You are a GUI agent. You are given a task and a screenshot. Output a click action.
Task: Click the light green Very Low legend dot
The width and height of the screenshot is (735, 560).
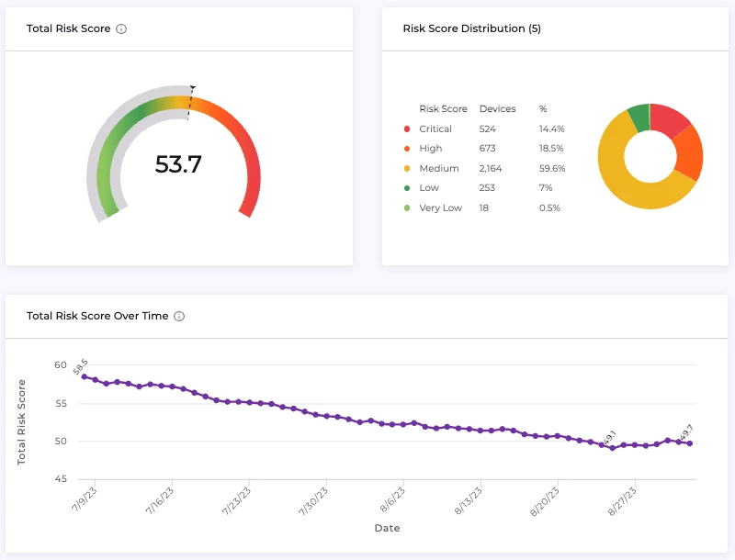(407, 208)
